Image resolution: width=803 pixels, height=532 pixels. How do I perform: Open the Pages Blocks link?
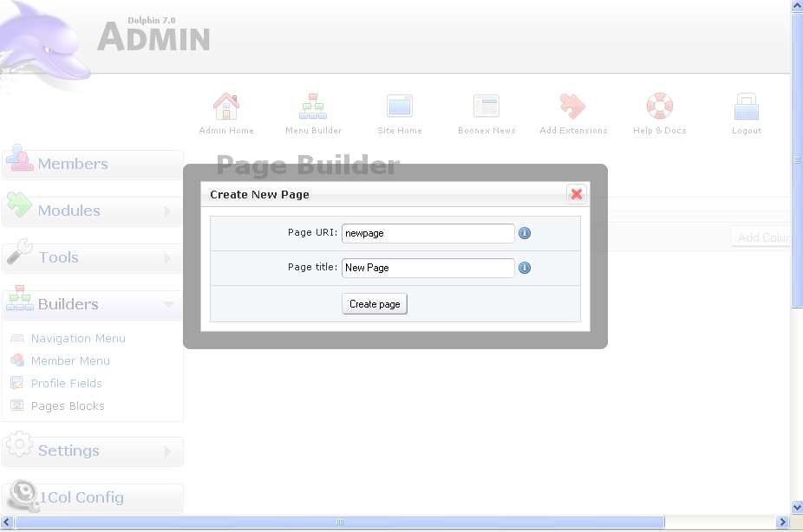click(68, 405)
